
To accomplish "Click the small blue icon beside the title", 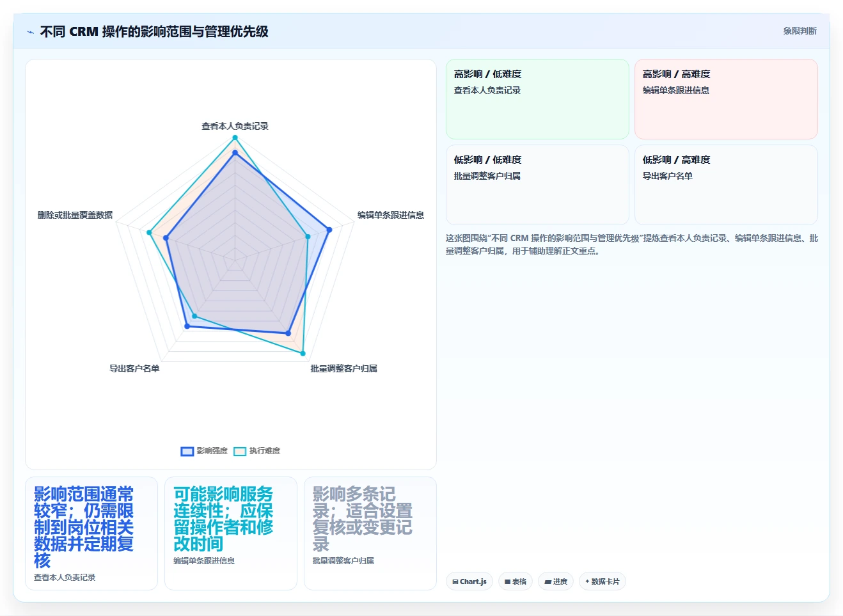I will pos(30,32).
